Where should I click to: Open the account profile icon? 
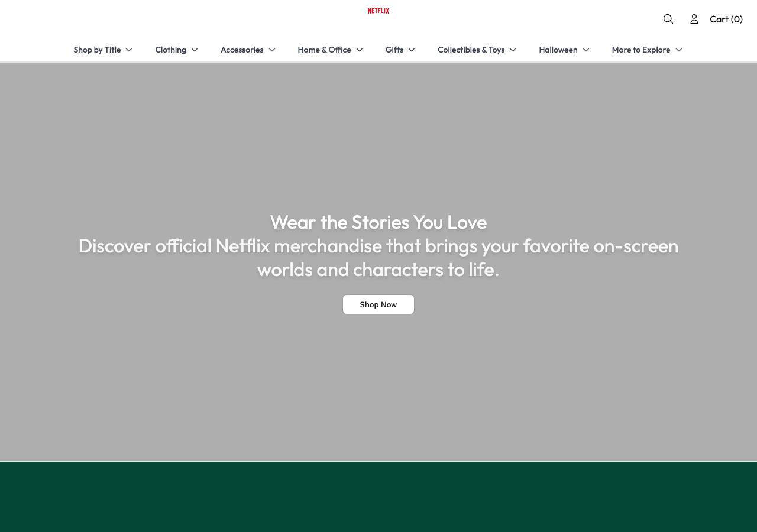pos(694,19)
